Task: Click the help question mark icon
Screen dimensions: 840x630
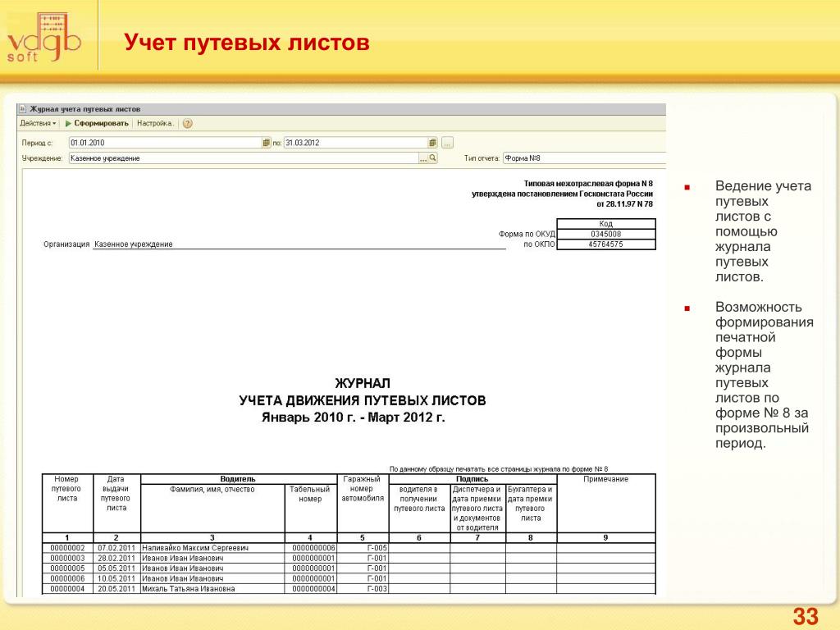Action: tap(188, 124)
